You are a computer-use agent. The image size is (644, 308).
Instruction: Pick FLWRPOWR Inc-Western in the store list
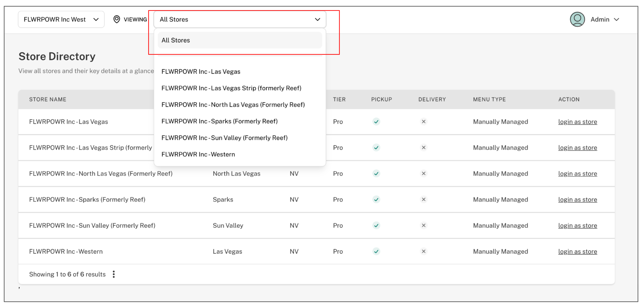(198, 154)
